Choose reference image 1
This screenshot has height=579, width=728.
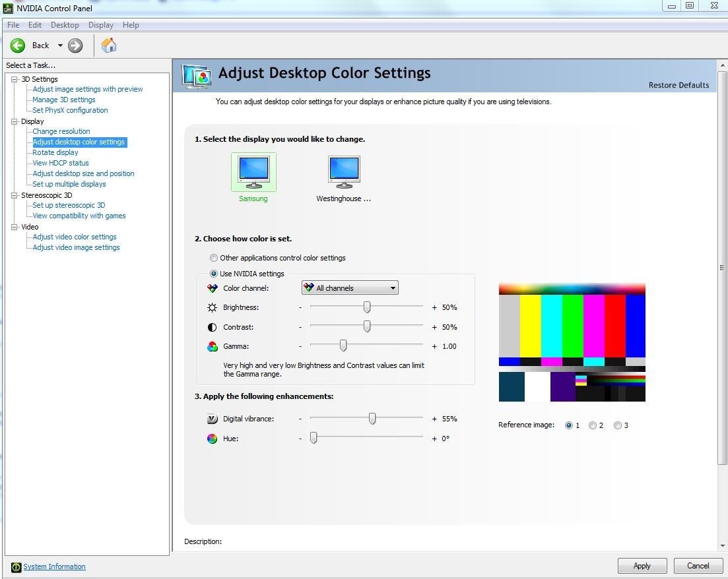pos(569,425)
